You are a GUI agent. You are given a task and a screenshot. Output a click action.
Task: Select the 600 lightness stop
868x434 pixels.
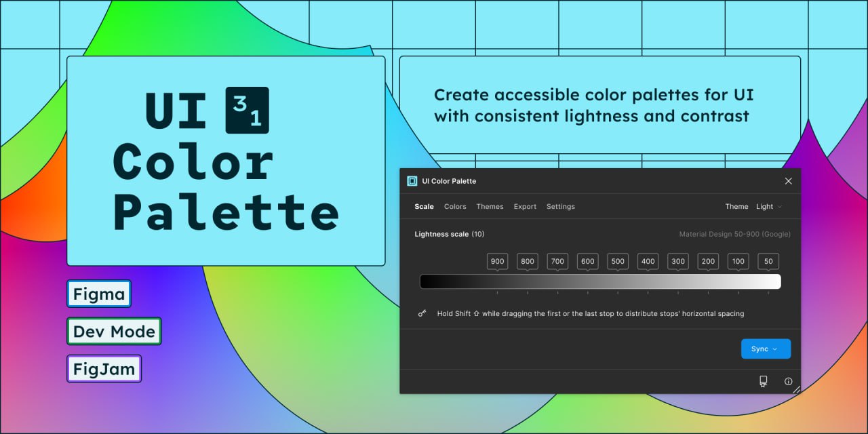coord(587,262)
